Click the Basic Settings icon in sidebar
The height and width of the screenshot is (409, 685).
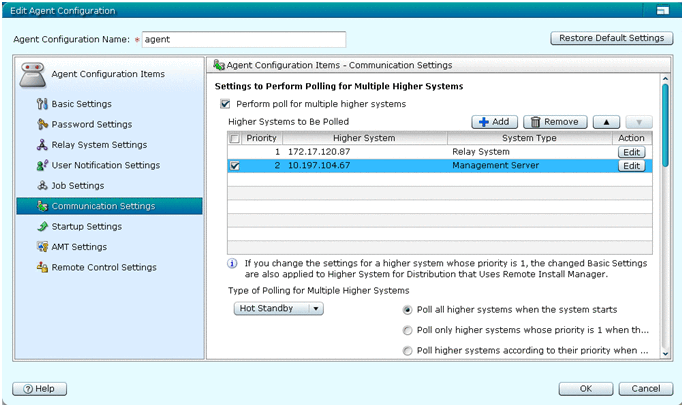pos(42,104)
